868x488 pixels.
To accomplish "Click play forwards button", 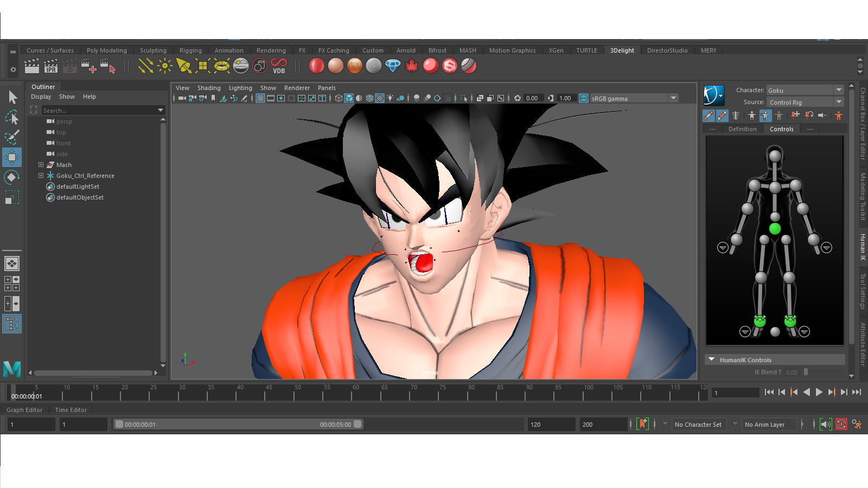I will 819,392.
